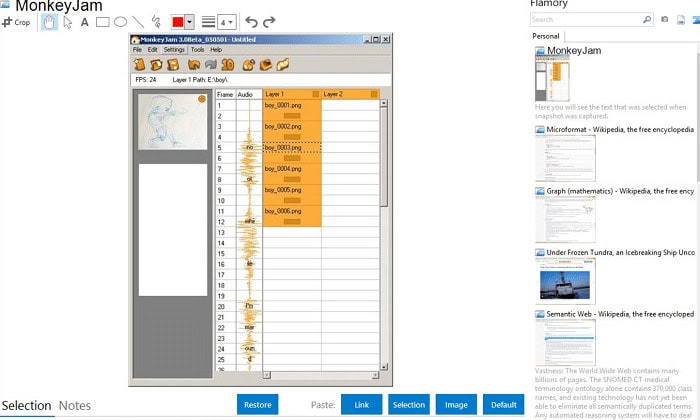This screenshot has height=420, width=700.
Task: Open the MonkeyJam snapshot thumbnail
Action: click(x=552, y=80)
